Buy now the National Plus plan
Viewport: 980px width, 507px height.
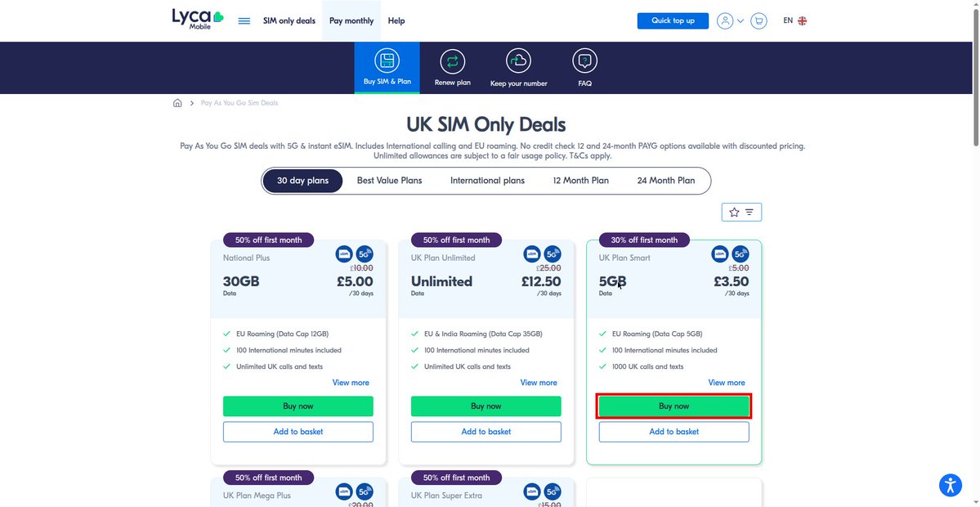[x=298, y=406]
